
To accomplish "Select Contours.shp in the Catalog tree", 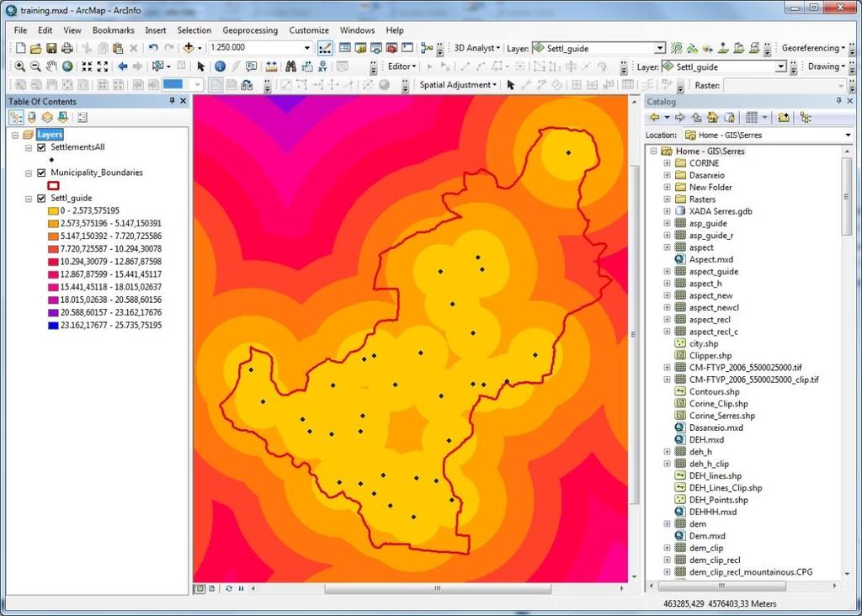I will 714,392.
